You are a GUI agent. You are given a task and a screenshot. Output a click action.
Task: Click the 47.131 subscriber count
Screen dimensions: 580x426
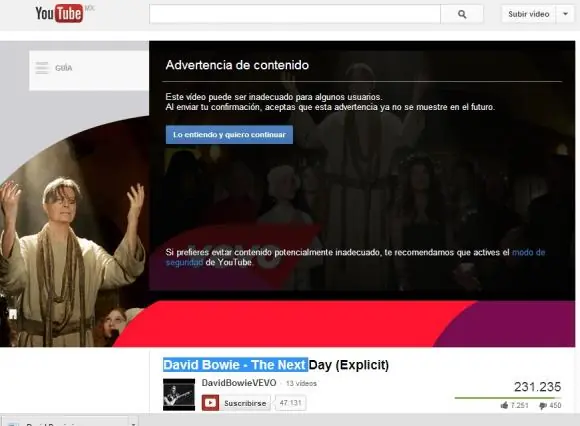(x=290, y=403)
